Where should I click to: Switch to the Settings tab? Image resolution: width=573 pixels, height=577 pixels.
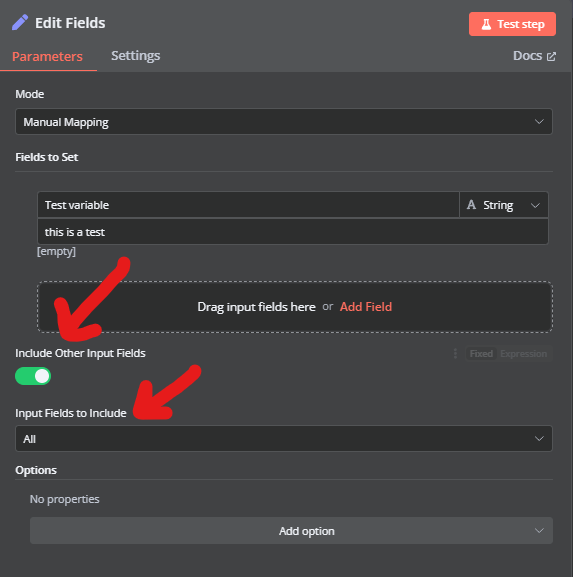pos(135,56)
